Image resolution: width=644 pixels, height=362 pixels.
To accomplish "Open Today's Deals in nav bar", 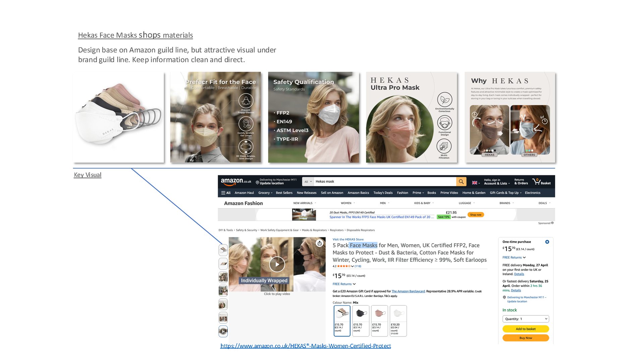I will tap(383, 193).
